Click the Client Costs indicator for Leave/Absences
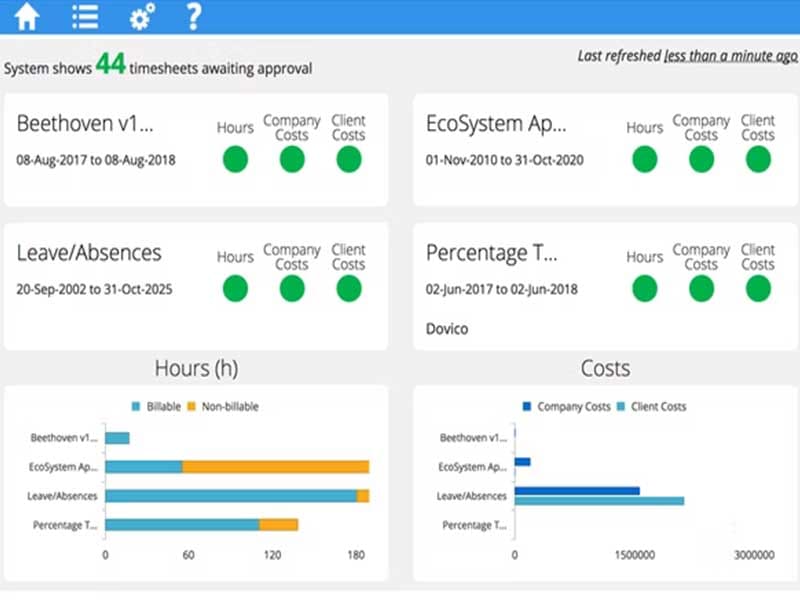Viewport: 800px width, 600px height. click(348, 288)
